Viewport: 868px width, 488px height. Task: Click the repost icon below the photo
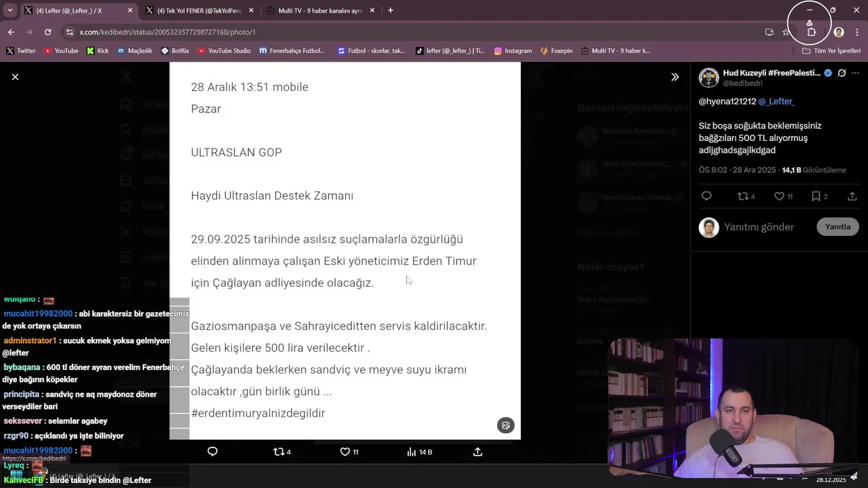[281, 451]
